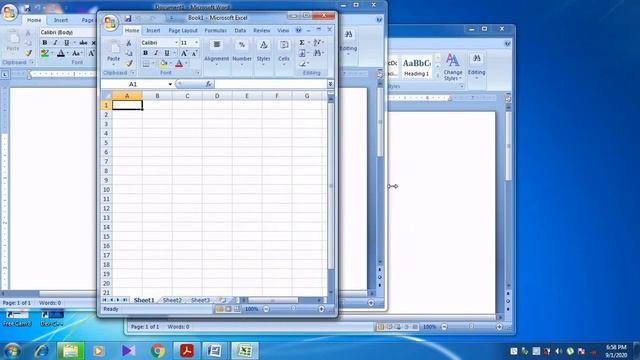This screenshot has width=640, height=360.
Task: Expand Cells group in Excel ribbon
Action: coord(284,53)
